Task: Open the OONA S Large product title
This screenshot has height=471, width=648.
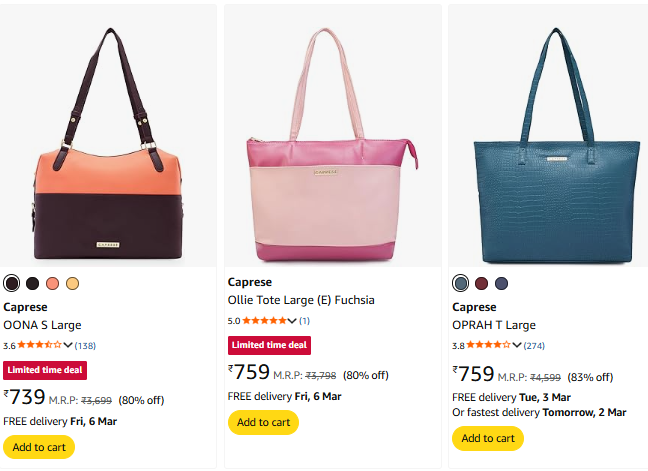Action: click(42, 325)
